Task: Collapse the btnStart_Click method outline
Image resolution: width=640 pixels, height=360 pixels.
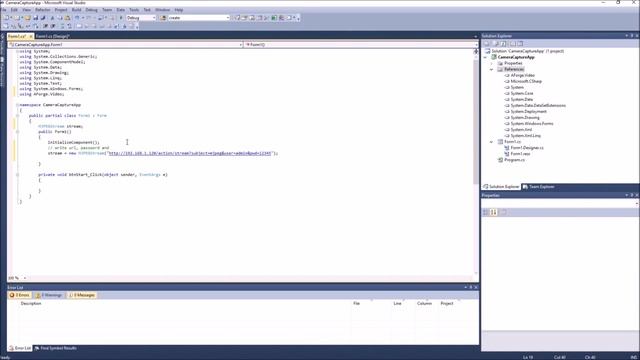Action: click(x=17, y=175)
